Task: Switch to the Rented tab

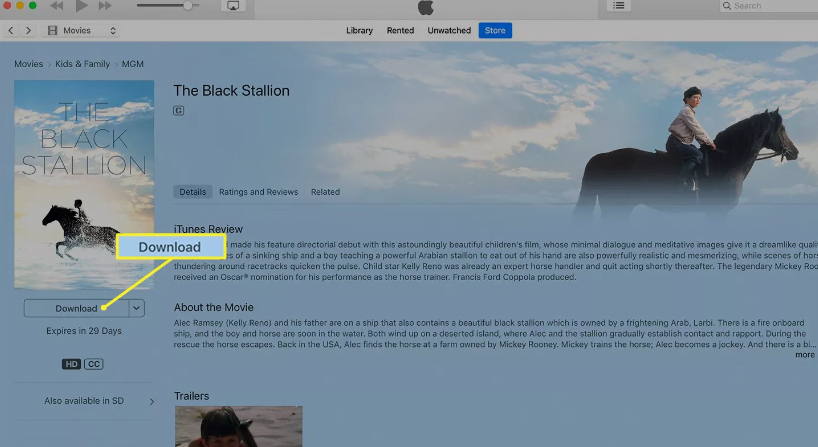Action: point(400,31)
